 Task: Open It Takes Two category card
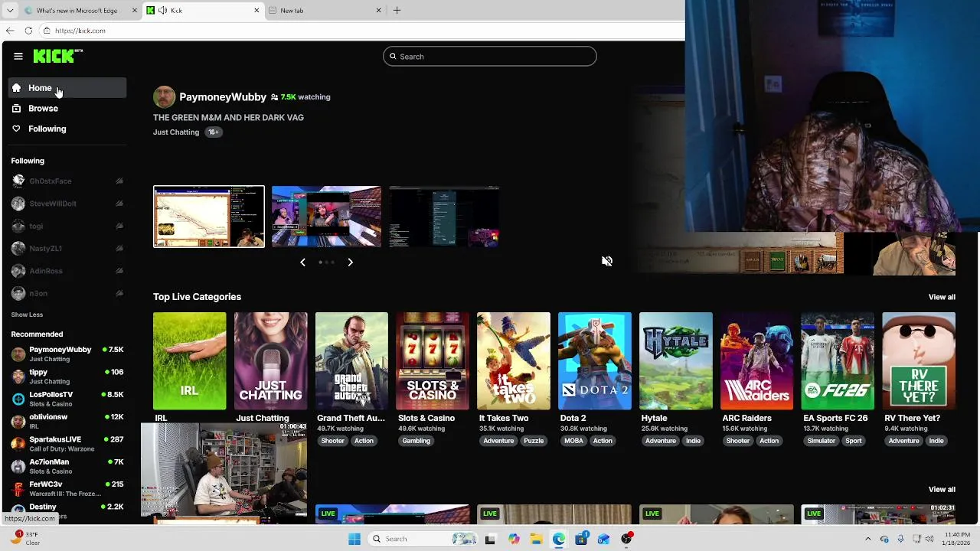coord(514,361)
